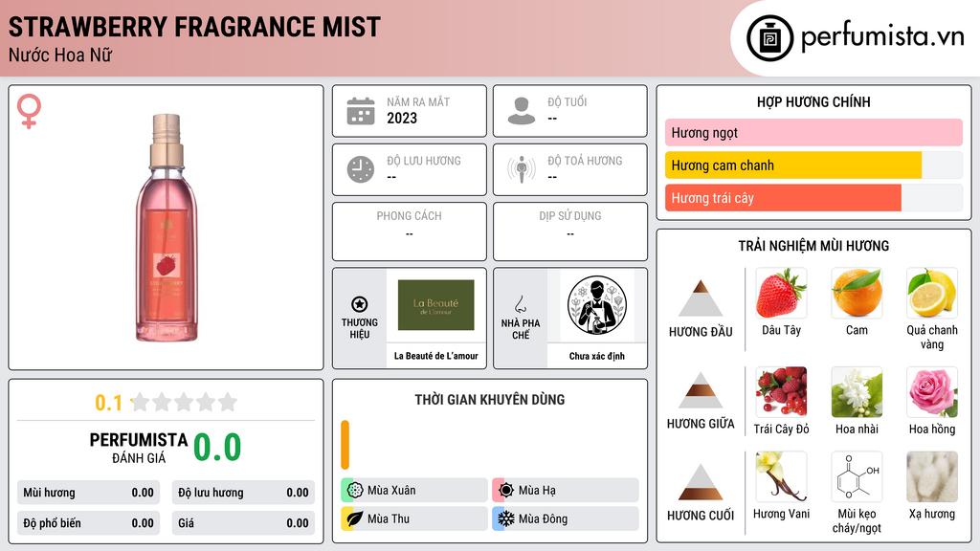Click the clock icon for Độ lưu hương
The height and width of the screenshot is (551, 980).
coord(361,169)
